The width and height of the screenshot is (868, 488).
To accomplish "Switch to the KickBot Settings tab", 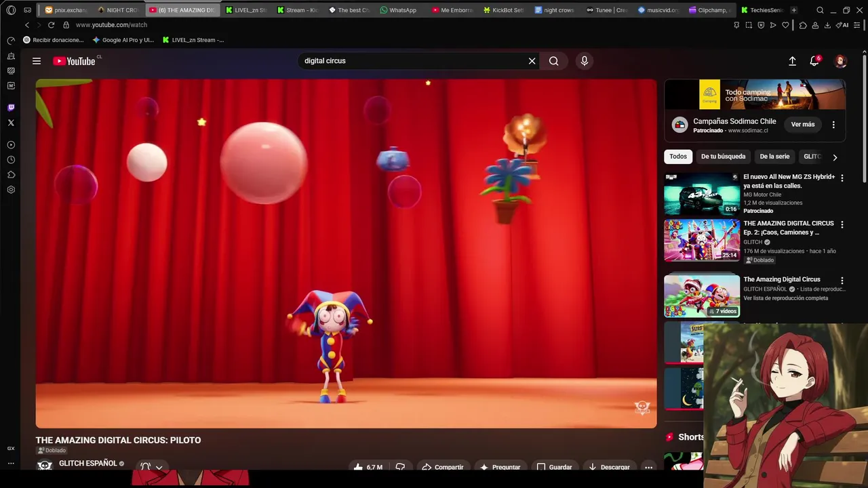I will tap(503, 10).
